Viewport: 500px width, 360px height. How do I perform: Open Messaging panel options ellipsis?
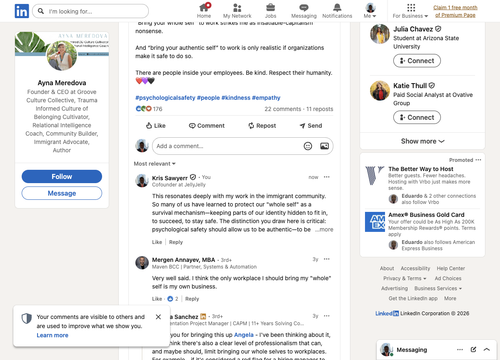point(460,350)
